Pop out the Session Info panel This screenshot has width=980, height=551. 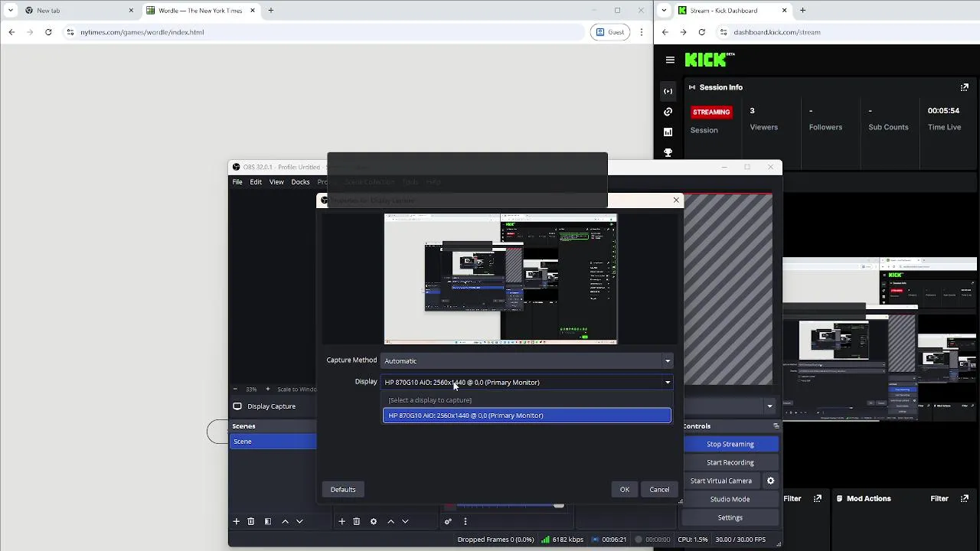click(964, 87)
